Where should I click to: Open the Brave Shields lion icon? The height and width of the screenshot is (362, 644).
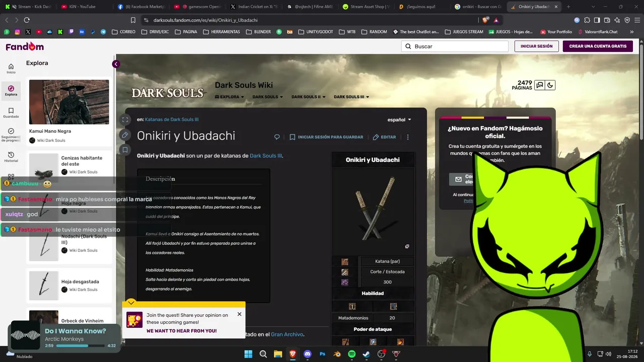(x=486, y=20)
